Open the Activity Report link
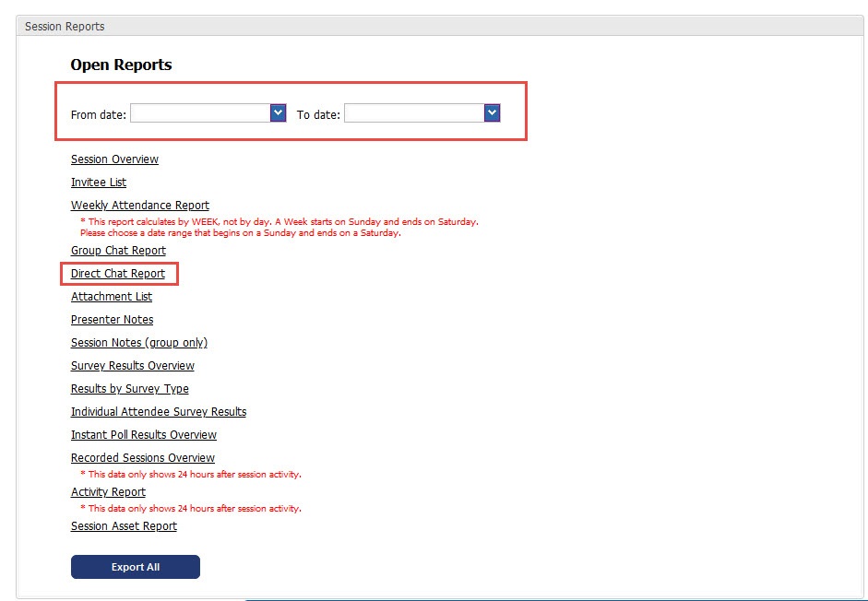The width and height of the screenshot is (868, 601). 108,492
